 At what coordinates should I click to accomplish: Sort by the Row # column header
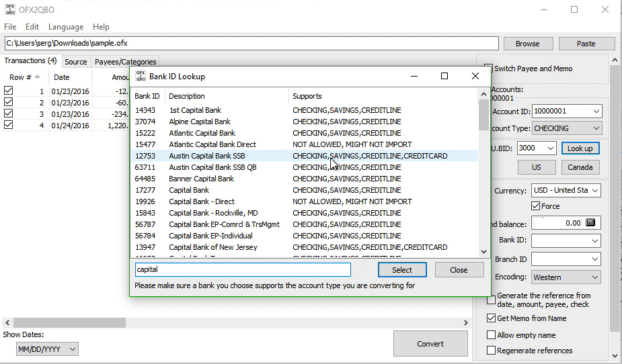[x=25, y=77]
